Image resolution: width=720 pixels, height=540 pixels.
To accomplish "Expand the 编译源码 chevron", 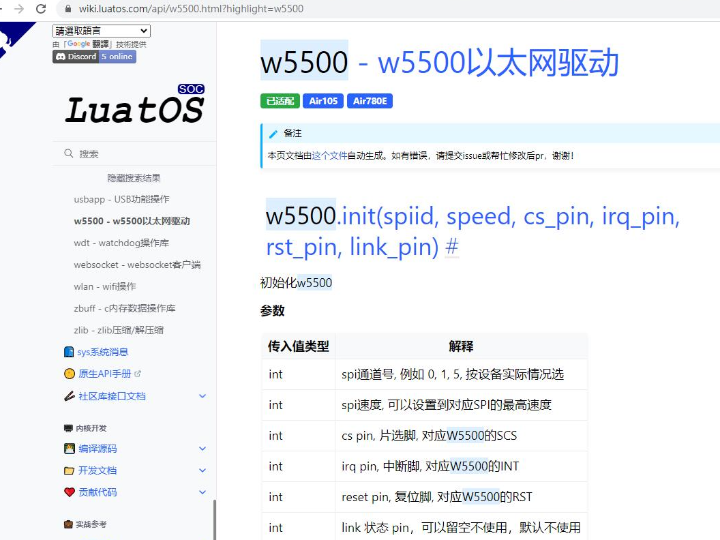I will click(202, 449).
